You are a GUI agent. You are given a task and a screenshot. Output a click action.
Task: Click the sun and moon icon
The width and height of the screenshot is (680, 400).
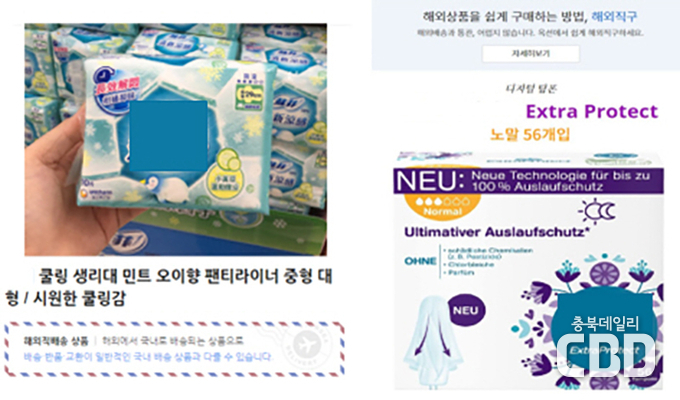pos(597,211)
